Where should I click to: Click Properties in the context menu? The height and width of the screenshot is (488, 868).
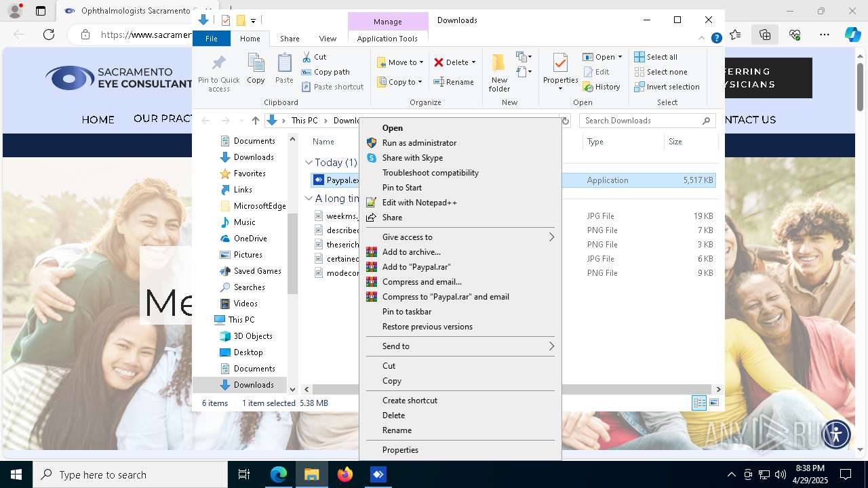(x=460, y=450)
